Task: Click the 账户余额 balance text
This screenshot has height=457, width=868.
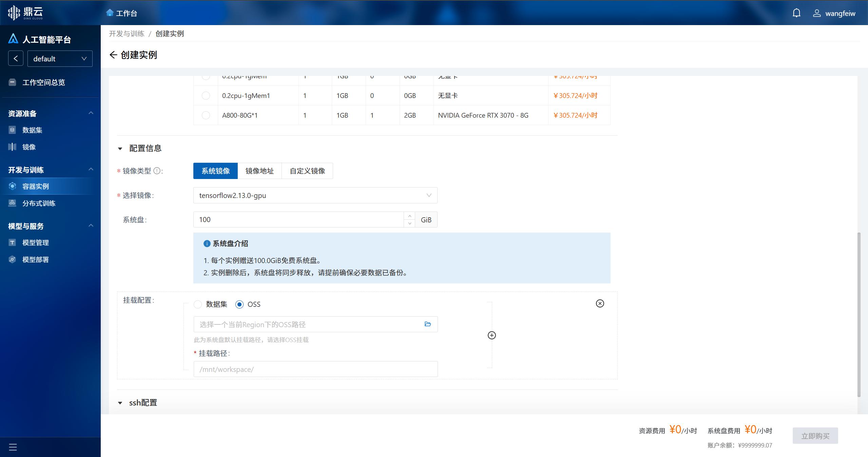Action: (x=740, y=445)
